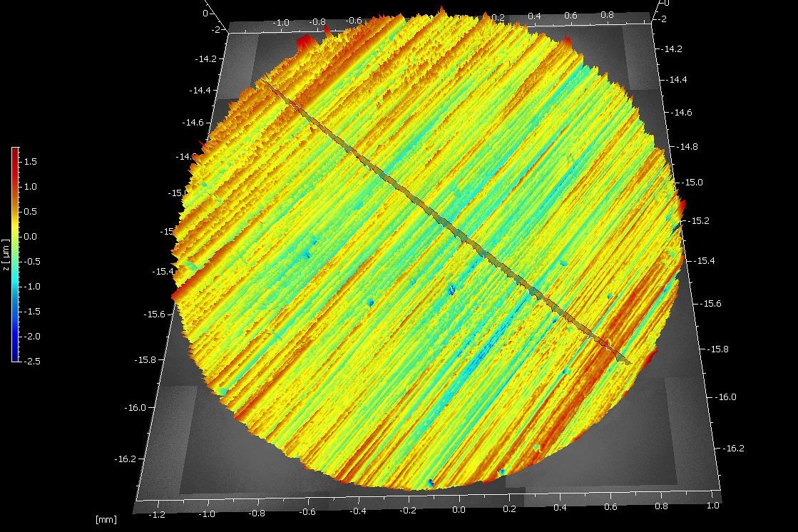Click the dark blue bottom of the color scale
The width and height of the screenshot is (798, 532).
[15, 355]
